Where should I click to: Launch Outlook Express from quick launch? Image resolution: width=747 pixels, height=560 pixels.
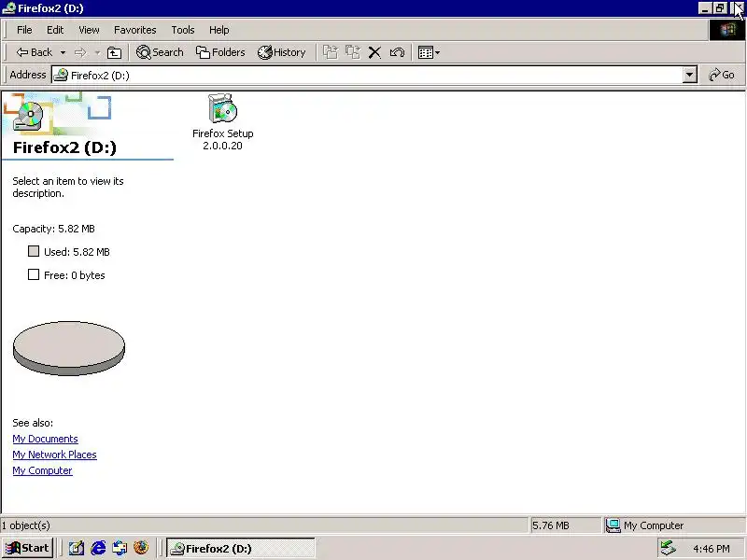tap(120, 548)
